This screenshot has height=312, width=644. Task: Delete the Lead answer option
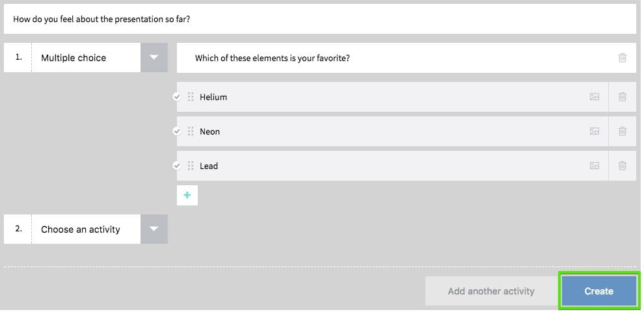click(623, 166)
